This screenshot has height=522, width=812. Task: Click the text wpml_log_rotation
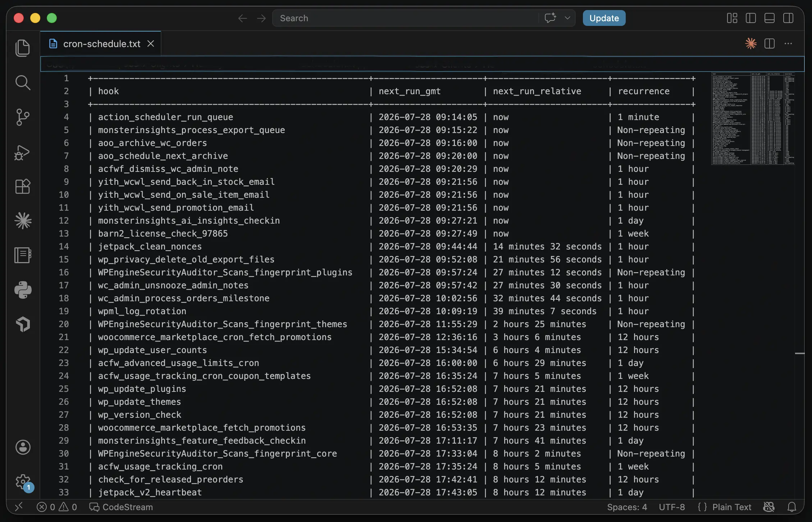[x=142, y=311]
